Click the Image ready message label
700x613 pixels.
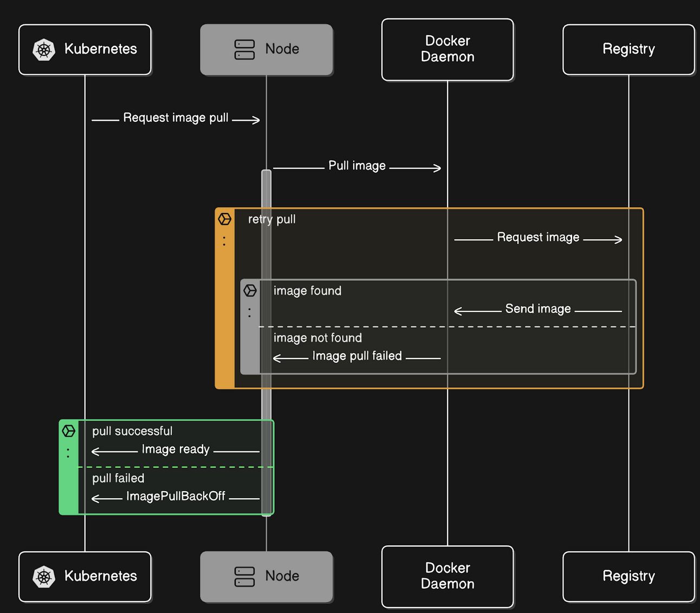176,449
